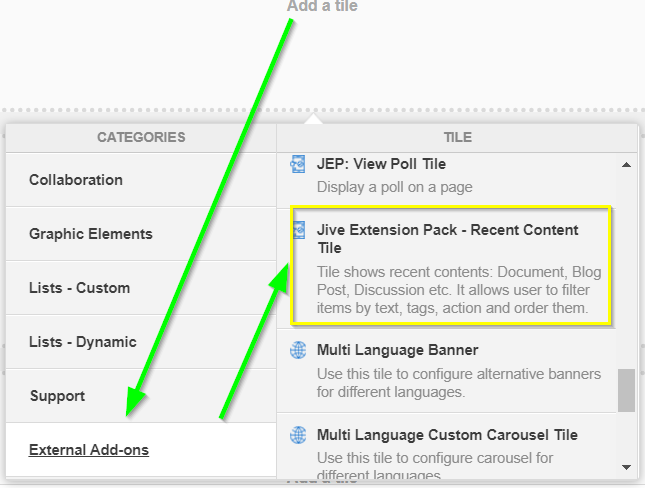Add the Jive Extension Pack Recent Content Tile
Viewport: 645px width, 488px height.
[447, 268]
